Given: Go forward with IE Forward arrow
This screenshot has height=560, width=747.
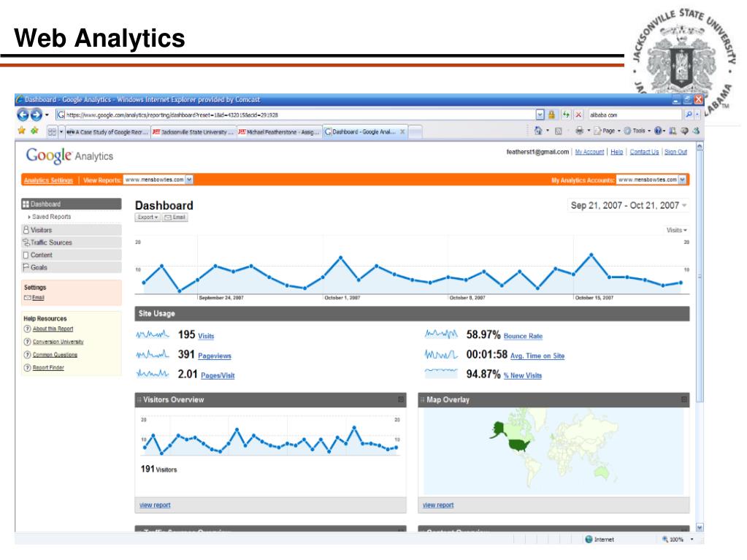Looking at the screenshot, I should (37, 115).
